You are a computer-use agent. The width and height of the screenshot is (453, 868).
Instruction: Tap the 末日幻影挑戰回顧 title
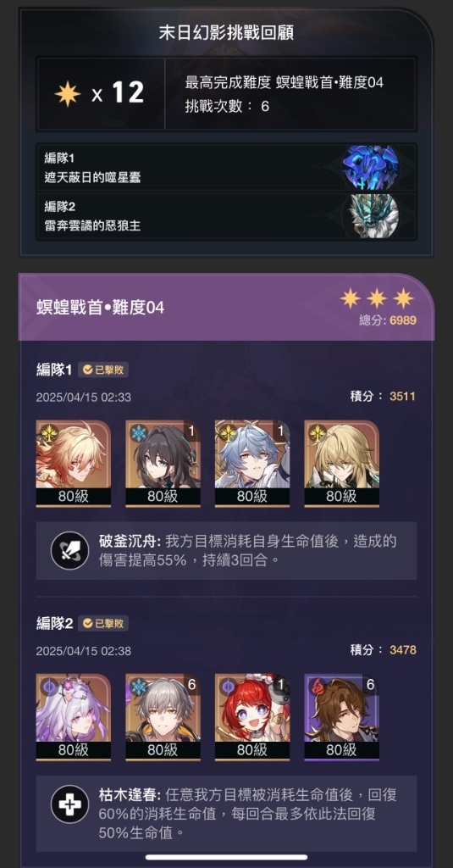click(226, 33)
